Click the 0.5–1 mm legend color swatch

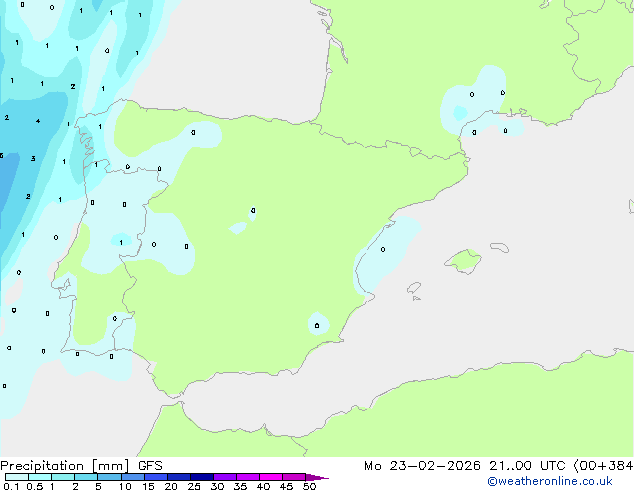(40, 477)
